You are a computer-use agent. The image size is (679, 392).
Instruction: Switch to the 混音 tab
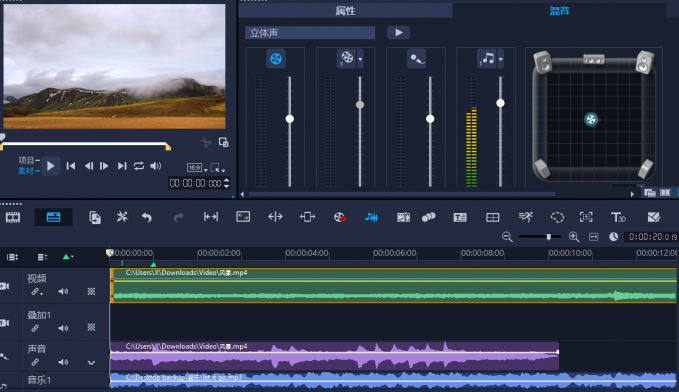click(x=559, y=11)
